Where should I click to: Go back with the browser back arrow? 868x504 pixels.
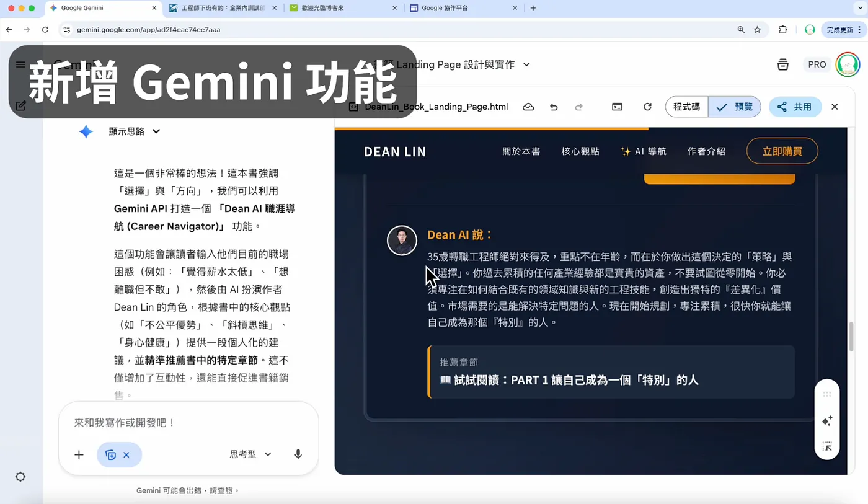point(9,29)
